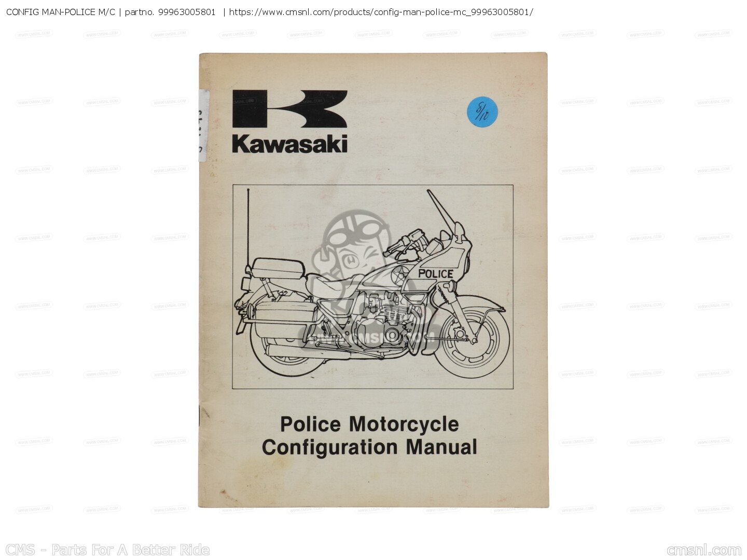
Task: Click the part number 99963005801 text
Action: (187, 11)
